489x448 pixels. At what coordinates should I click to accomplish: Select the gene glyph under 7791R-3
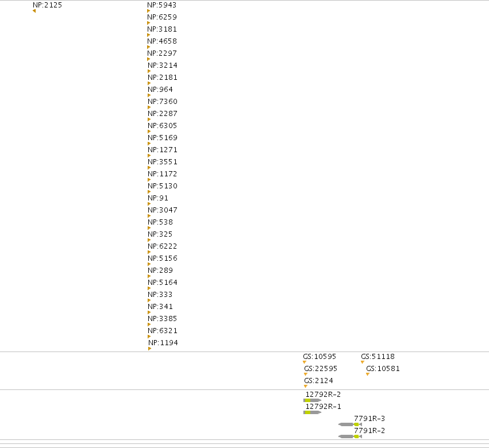coord(350,424)
